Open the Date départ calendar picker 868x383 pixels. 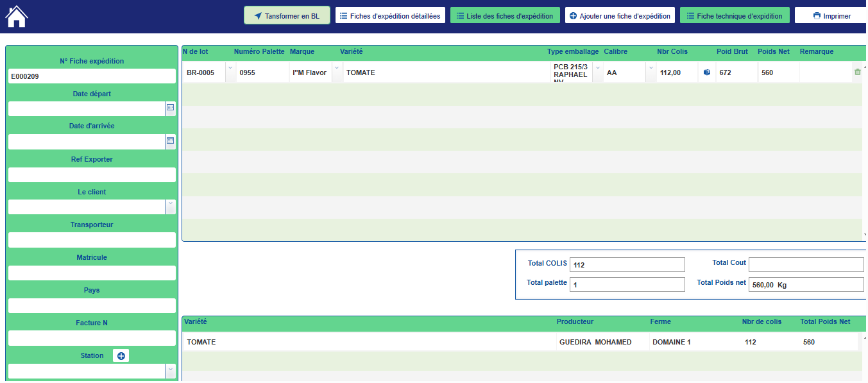pos(171,108)
